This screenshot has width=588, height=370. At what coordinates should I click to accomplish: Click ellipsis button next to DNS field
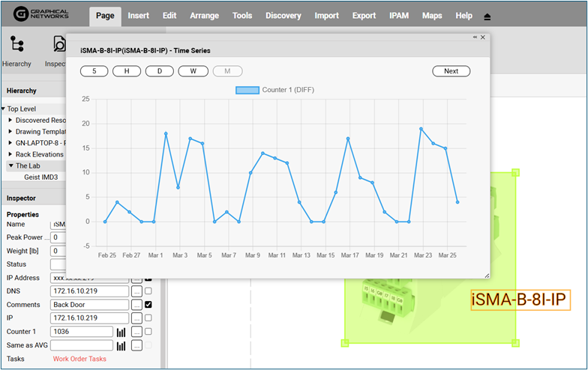(x=136, y=291)
